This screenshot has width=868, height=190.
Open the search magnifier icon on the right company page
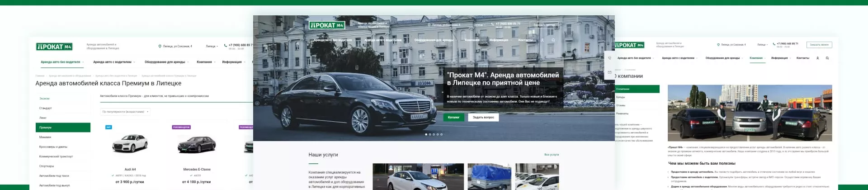tap(827, 58)
